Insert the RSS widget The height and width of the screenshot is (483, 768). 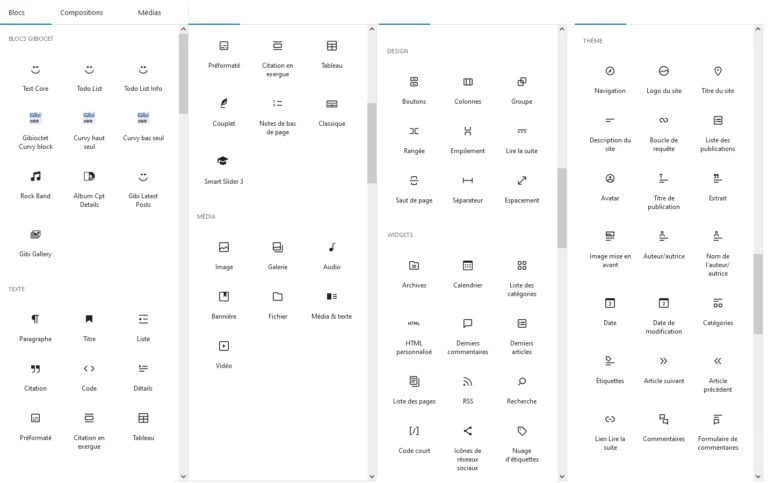tap(468, 390)
